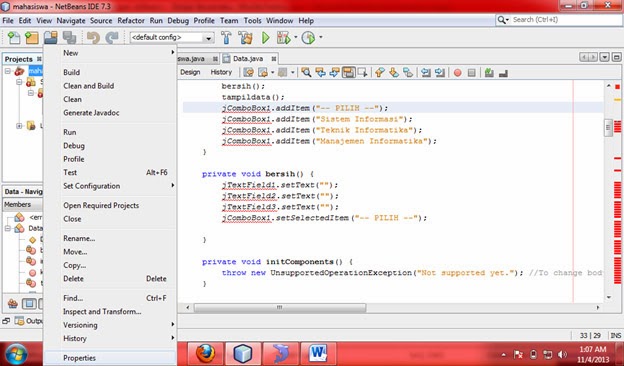The height and width of the screenshot is (366, 624).
Task: Open the Members dropdown in Navigator
Action: coord(23,204)
